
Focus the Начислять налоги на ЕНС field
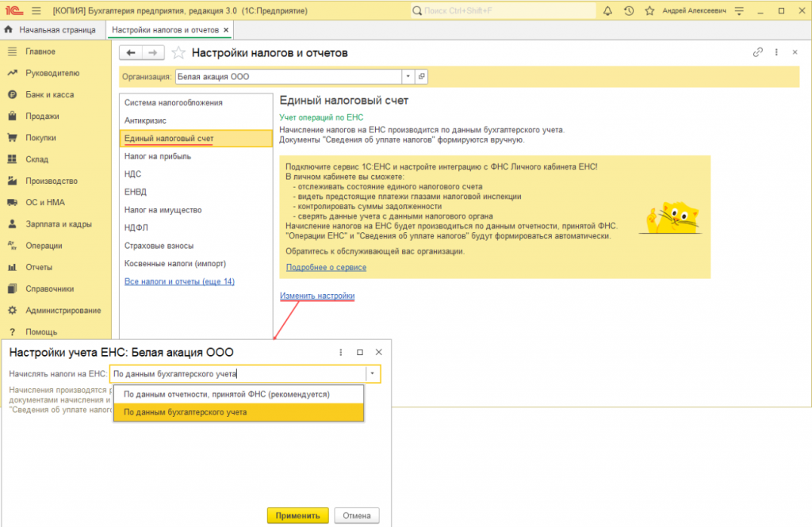tap(239, 374)
